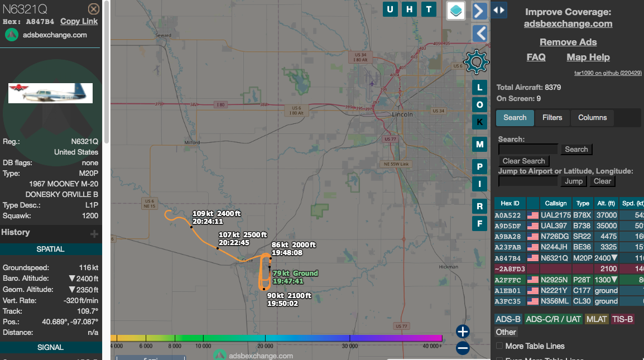Image resolution: width=644 pixels, height=360 pixels.
Task: Toggle the L map option
Action: [x=480, y=88]
